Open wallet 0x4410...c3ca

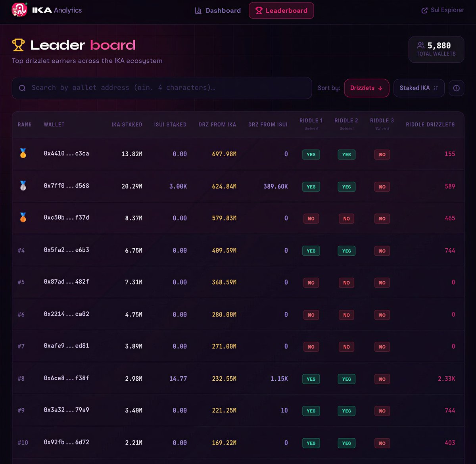click(x=66, y=153)
